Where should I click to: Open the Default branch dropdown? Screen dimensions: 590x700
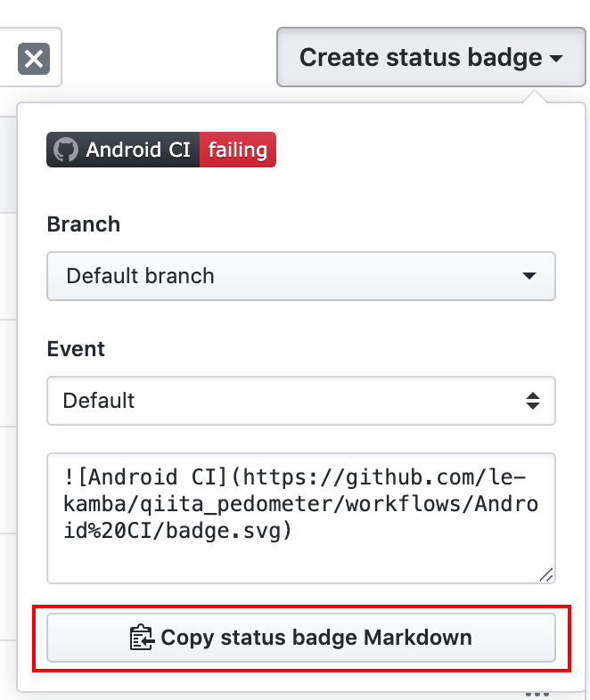(301, 276)
